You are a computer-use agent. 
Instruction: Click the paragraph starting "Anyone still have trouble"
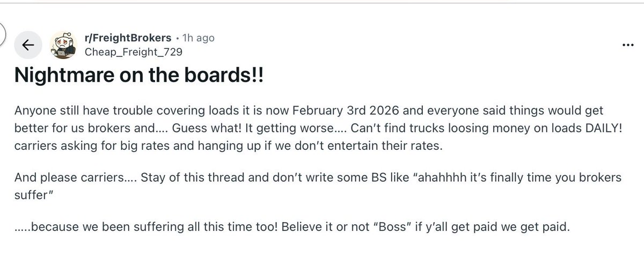tap(301, 129)
